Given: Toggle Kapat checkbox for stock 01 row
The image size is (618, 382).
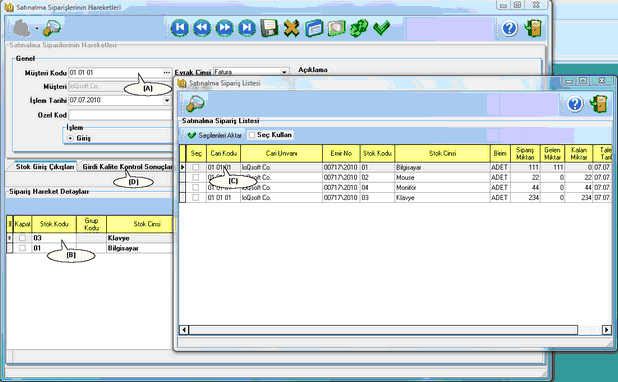Looking at the screenshot, I should 22,248.
